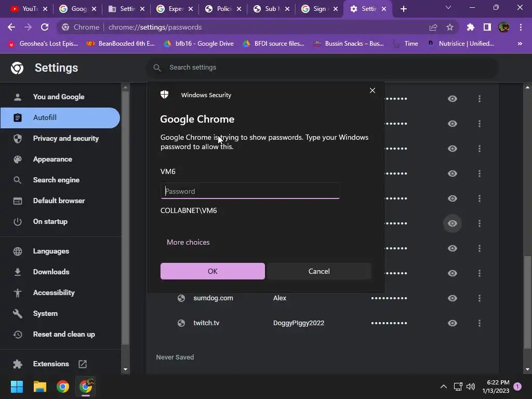Click More choices in security dialog
The width and height of the screenshot is (532, 399).
[x=188, y=242]
